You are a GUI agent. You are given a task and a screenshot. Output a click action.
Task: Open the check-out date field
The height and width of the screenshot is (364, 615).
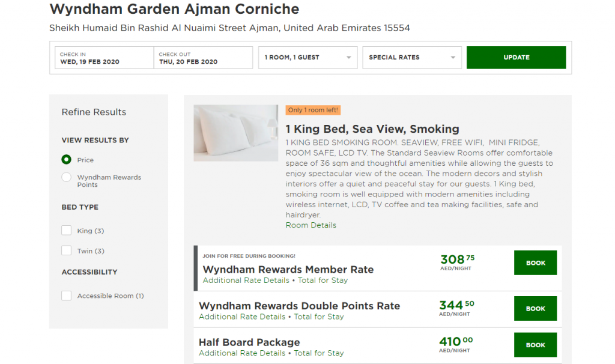click(x=203, y=58)
